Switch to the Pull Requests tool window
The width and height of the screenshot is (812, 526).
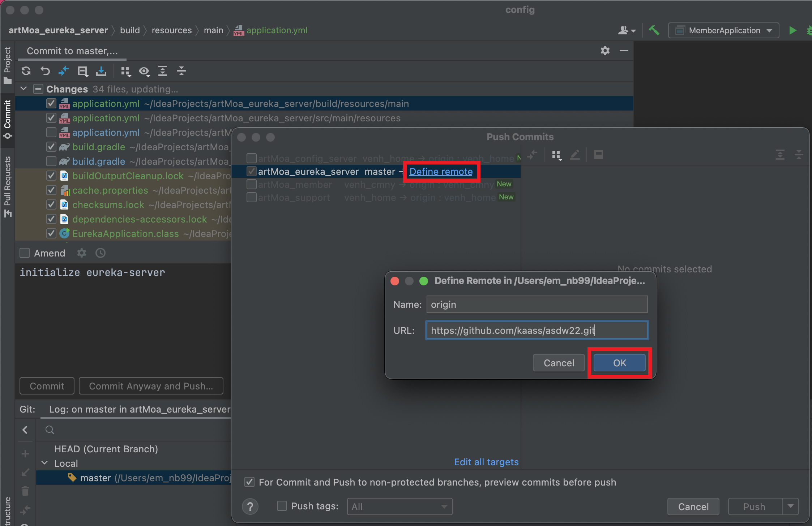click(8, 184)
